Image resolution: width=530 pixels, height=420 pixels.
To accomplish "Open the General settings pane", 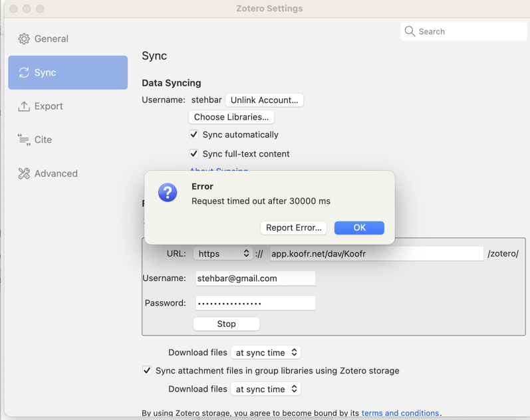I will [x=68, y=39].
